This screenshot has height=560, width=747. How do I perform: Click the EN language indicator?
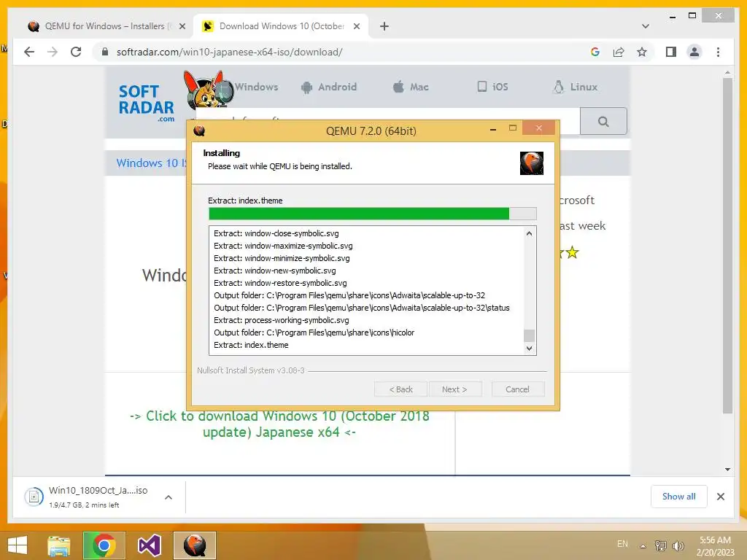coord(622,544)
